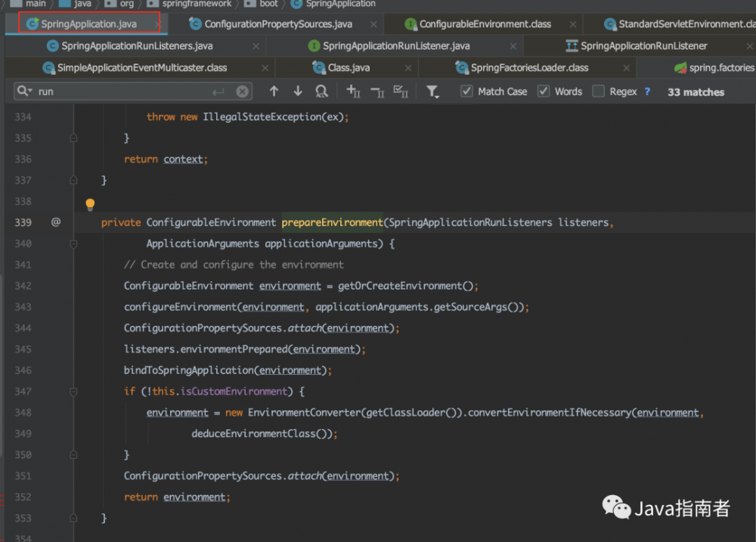
Task: Click the Find All occurrences magnifier icon
Action: pyautogui.click(x=321, y=91)
